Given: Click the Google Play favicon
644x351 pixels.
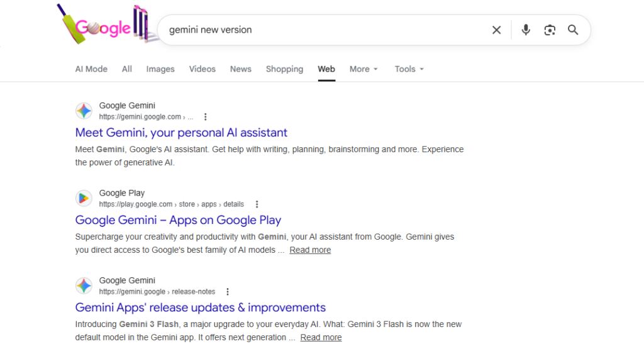Looking at the screenshot, I should [x=84, y=199].
